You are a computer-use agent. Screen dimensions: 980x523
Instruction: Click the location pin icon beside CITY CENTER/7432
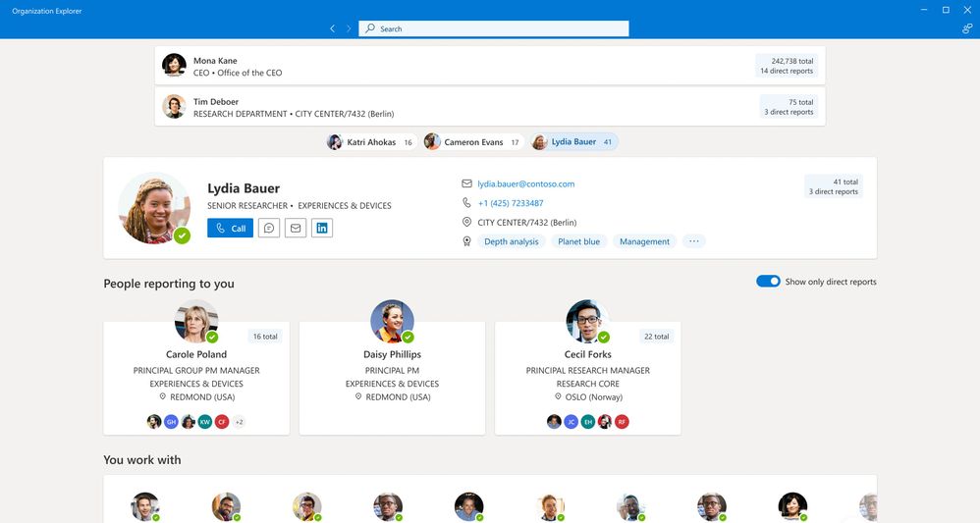pyautogui.click(x=466, y=222)
